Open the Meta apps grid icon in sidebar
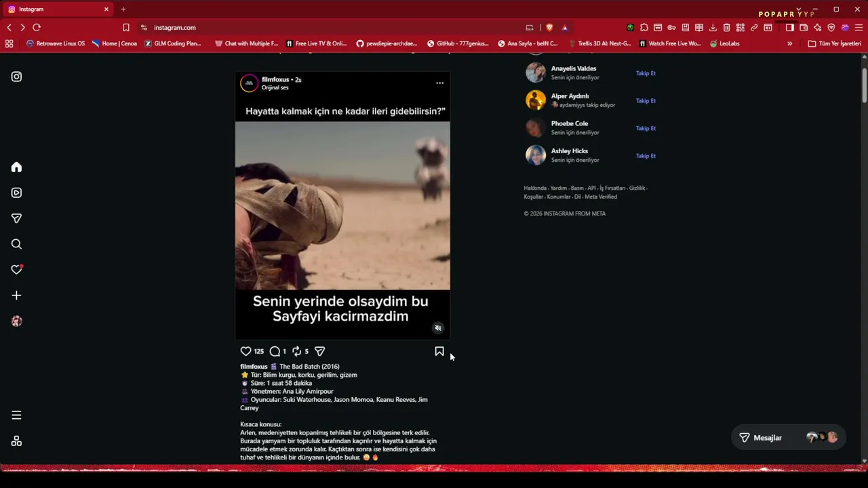This screenshot has height=488, width=868. (x=16, y=441)
